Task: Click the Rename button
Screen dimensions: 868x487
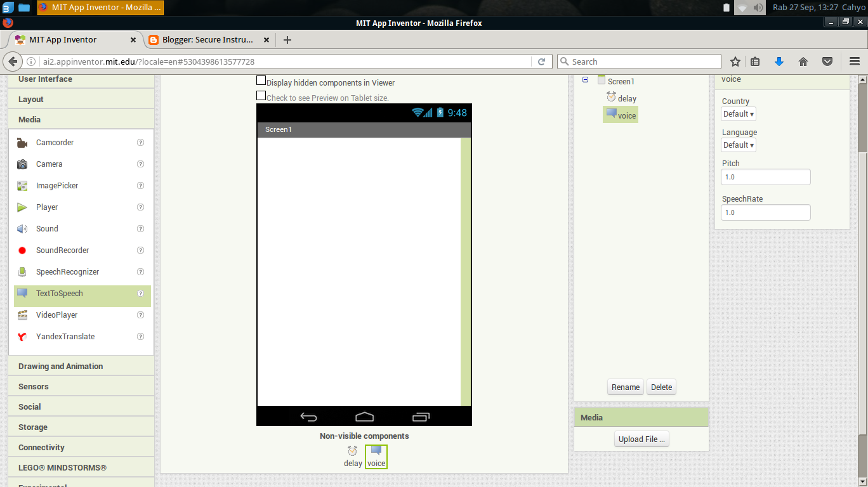Action: (x=625, y=387)
